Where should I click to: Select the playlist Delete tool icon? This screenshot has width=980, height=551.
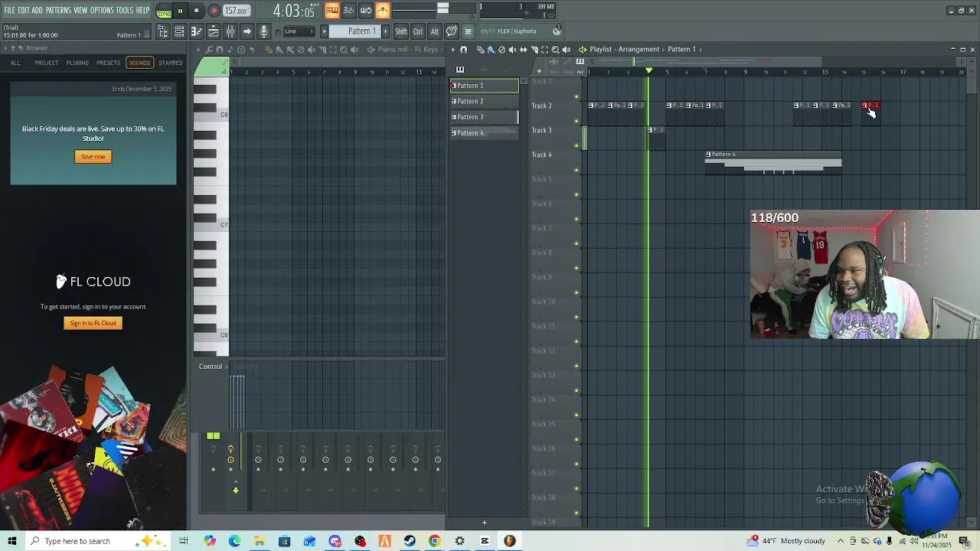[501, 50]
